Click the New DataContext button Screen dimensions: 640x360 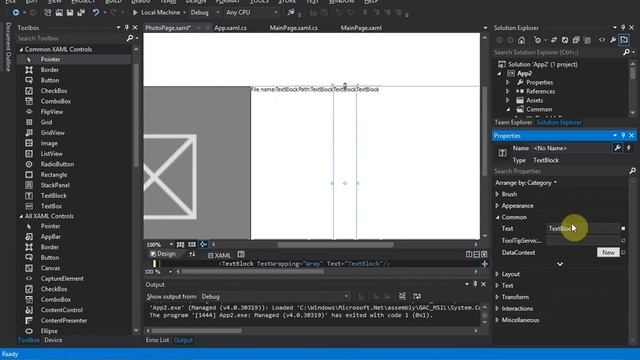tap(608, 253)
